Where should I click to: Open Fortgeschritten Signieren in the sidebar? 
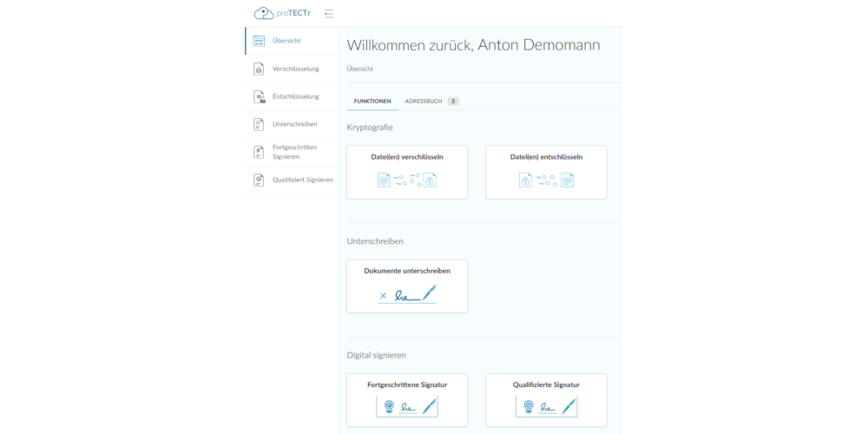tap(291, 152)
